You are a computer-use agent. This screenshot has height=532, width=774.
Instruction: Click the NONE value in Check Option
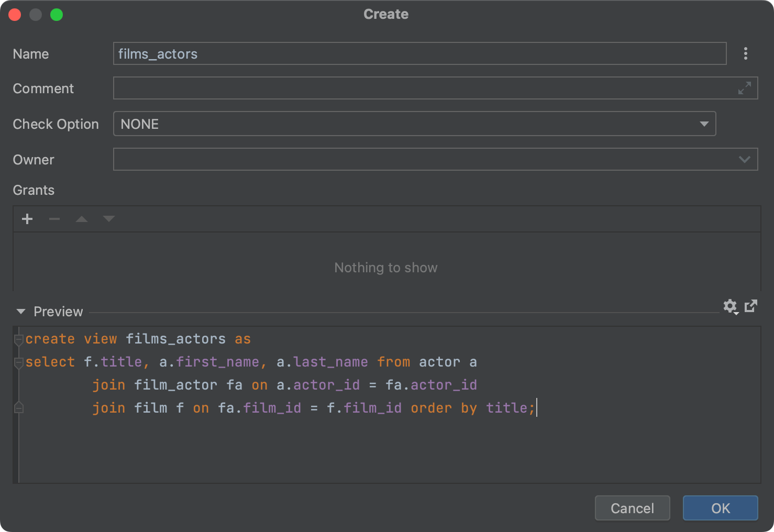[140, 124]
